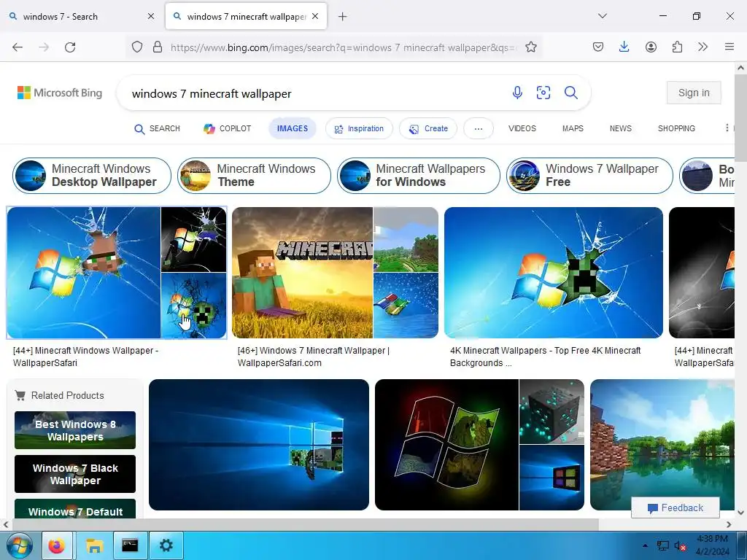Open the shield tracking protection icon
The width and height of the screenshot is (747, 560).
click(x=137, y=47)
